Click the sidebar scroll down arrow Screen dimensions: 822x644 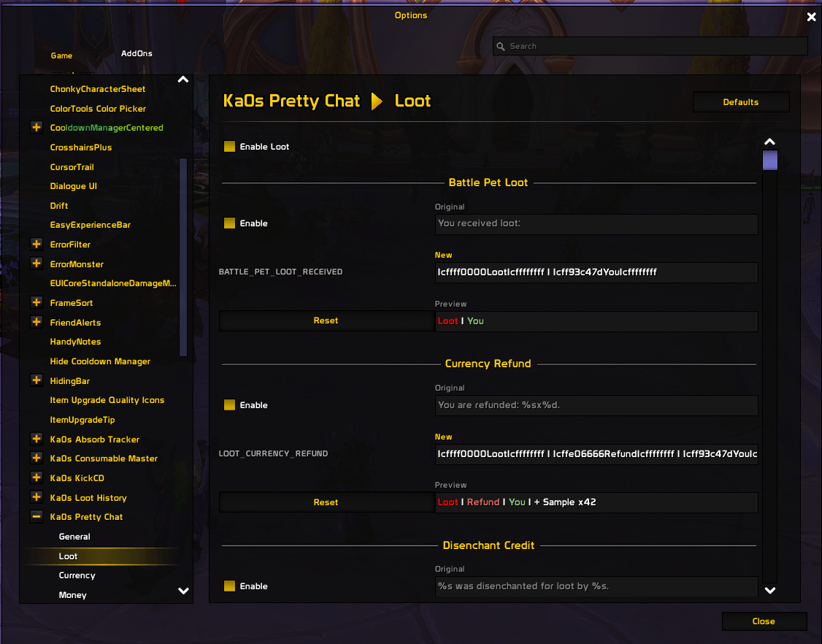(183, 591)
